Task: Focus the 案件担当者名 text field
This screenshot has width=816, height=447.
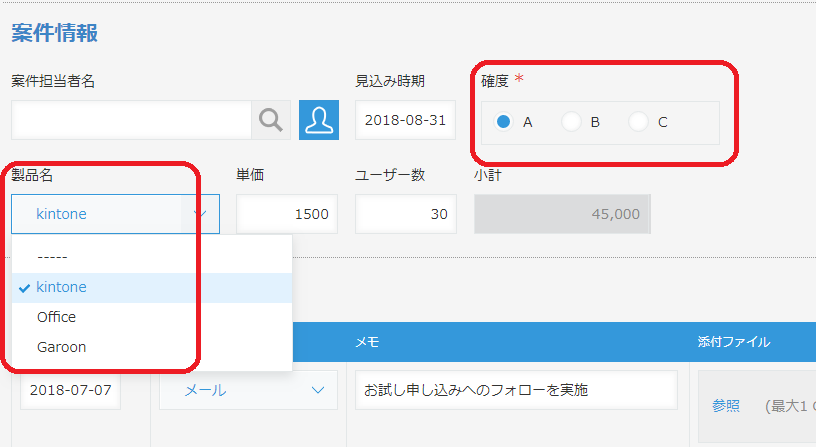Action: [131, 120]
